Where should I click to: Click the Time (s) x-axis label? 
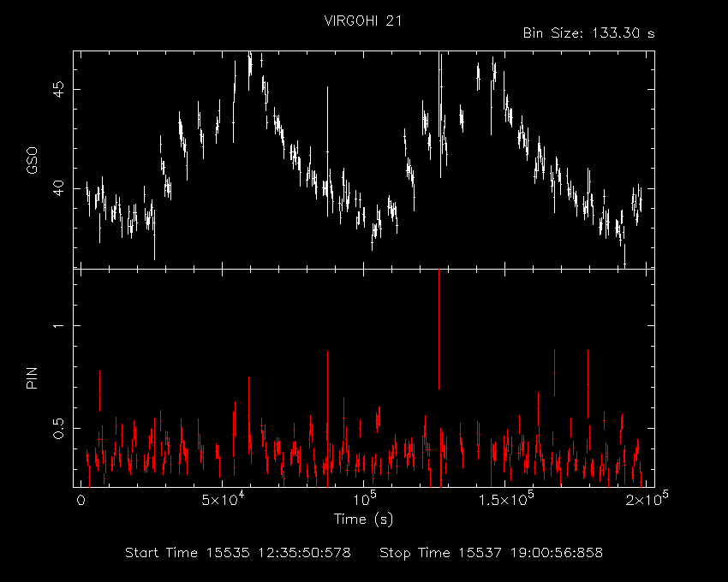point(363,519)
